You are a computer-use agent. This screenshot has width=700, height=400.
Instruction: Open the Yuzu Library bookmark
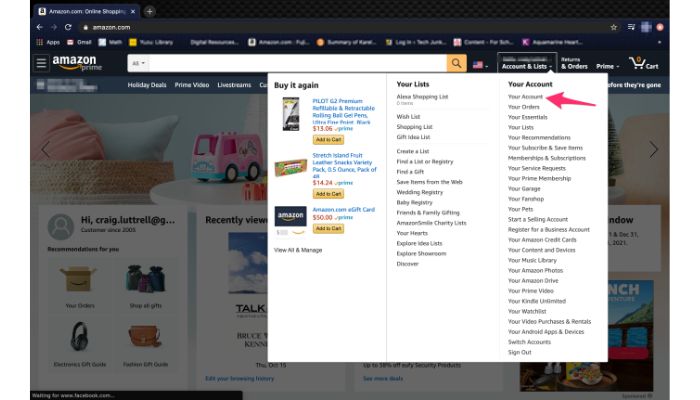[151, 42]
